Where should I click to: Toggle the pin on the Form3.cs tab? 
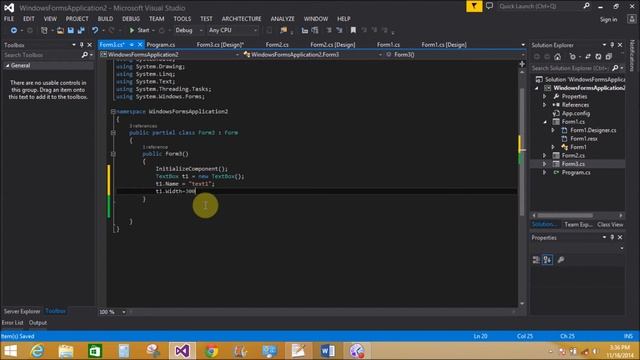point(131,44)
